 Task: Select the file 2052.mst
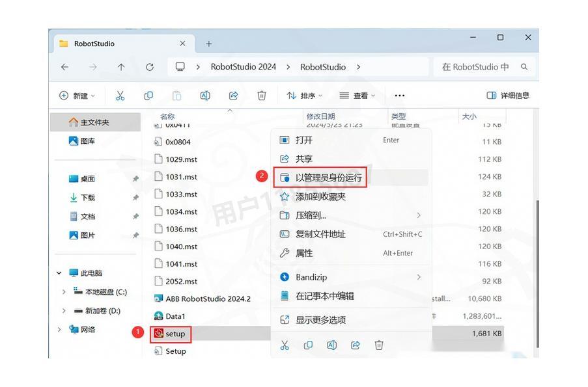(x=176, y=282)
